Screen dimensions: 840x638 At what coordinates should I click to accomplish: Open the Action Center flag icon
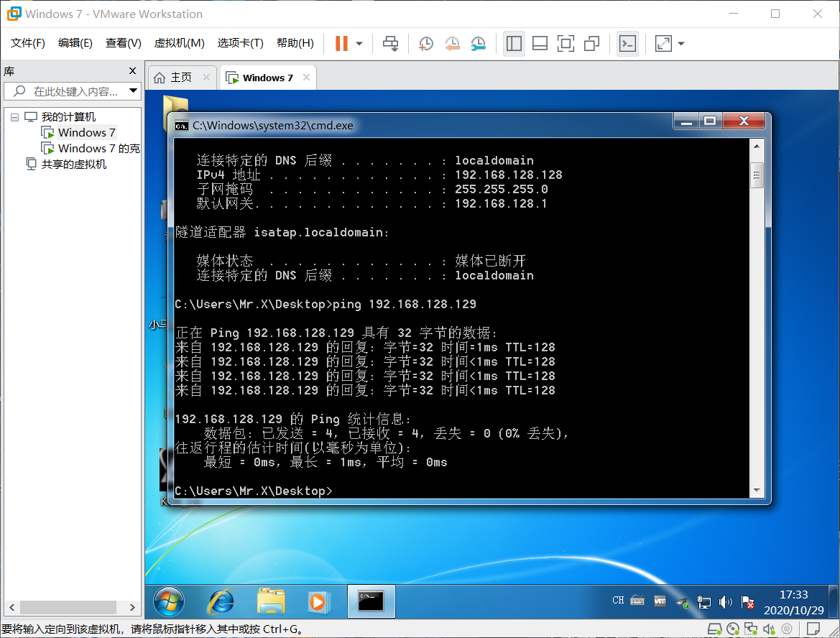(747, 603)
